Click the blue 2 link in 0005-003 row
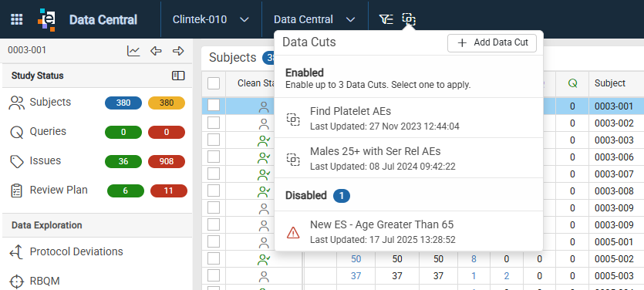 coord(507,276)
